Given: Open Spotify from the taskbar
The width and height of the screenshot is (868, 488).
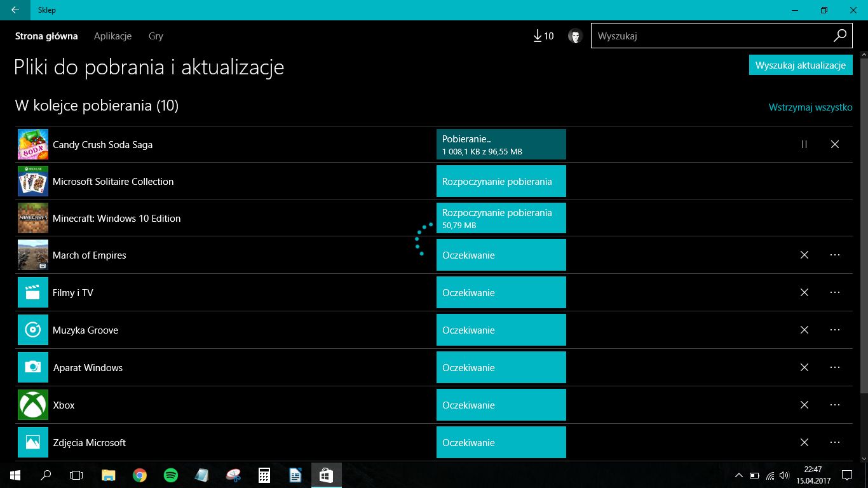Looking at the screenshot, I should [x=171, y=475].
